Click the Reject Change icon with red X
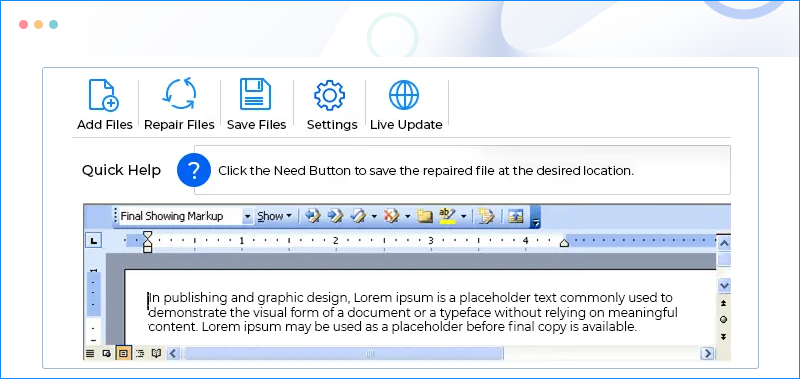The height and width of the screenshot is (379, 800). pos(392,216)
